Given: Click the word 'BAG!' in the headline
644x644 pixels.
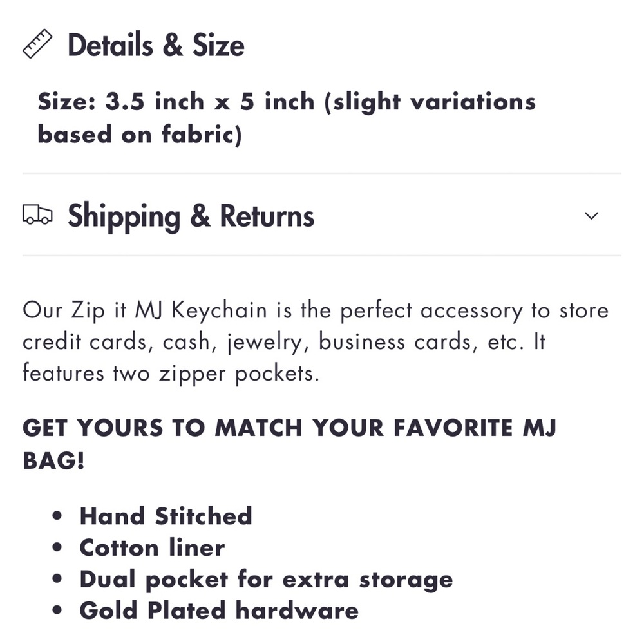Looking at the screenshot, I should pos(53,460).
